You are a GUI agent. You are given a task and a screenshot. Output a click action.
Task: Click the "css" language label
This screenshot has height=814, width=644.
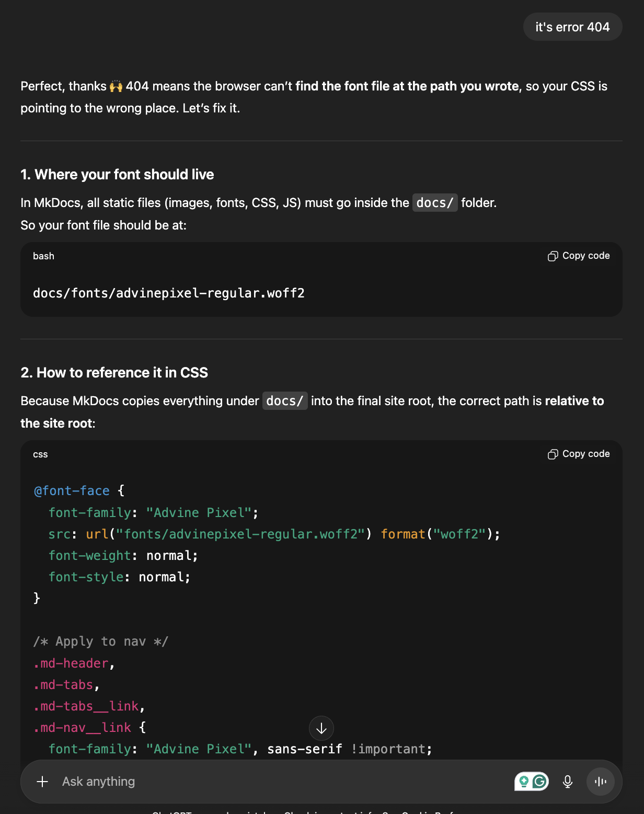[40, 454]
